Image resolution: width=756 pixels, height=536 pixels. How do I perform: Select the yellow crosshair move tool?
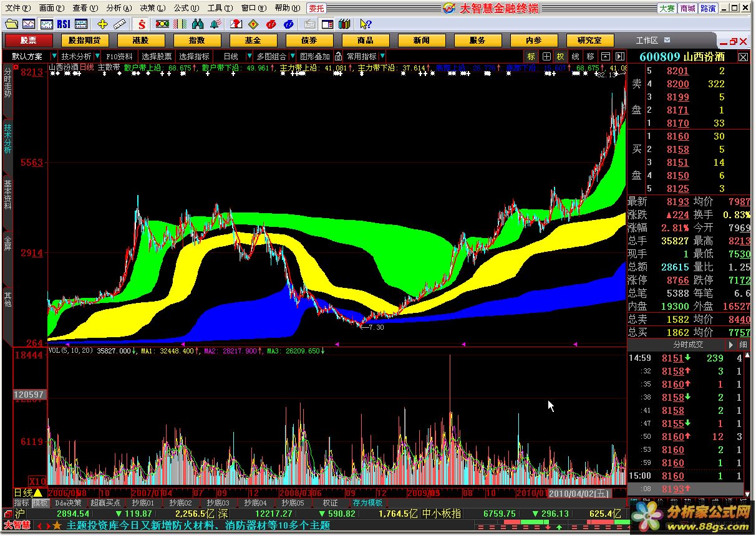(103, 24)
